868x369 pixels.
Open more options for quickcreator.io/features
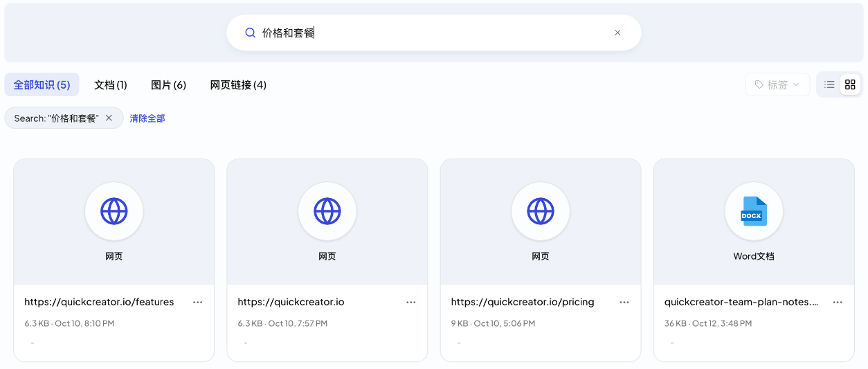(x=198, y=302)
